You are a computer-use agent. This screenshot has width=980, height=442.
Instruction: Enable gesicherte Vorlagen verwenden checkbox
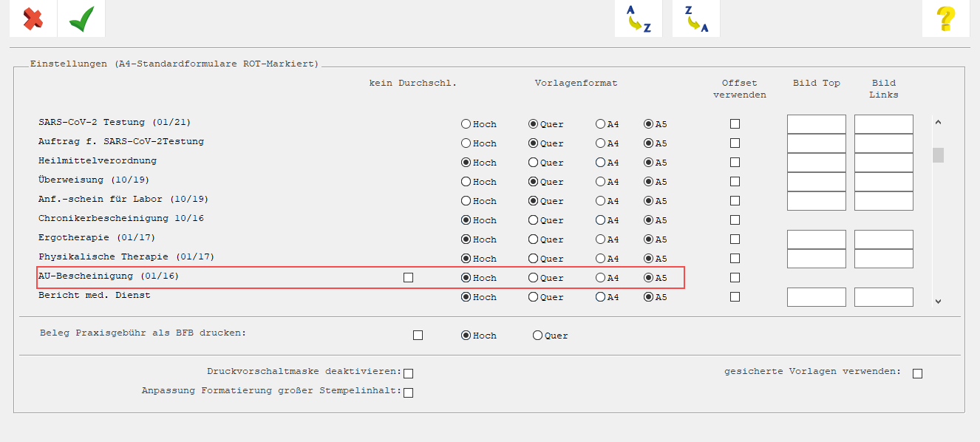917,373
